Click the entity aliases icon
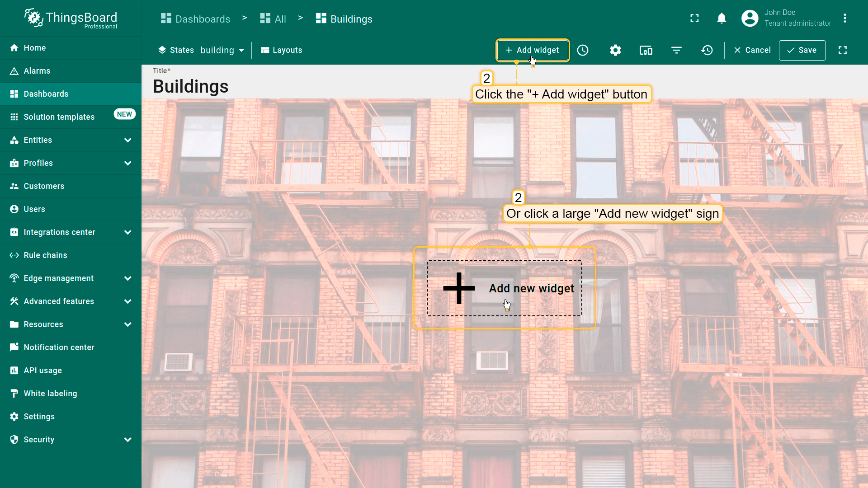 pyautogui.click(x=646, y=50)
